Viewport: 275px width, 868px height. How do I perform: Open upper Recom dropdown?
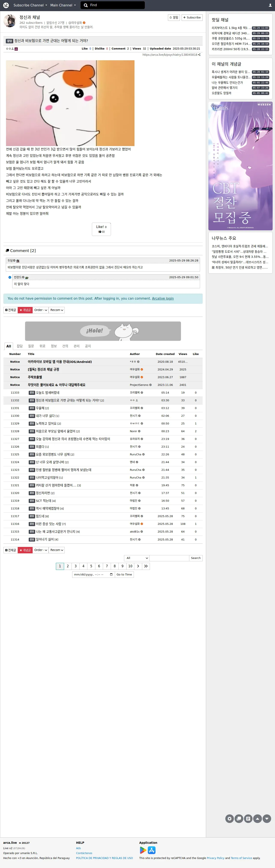coord(57,310)
